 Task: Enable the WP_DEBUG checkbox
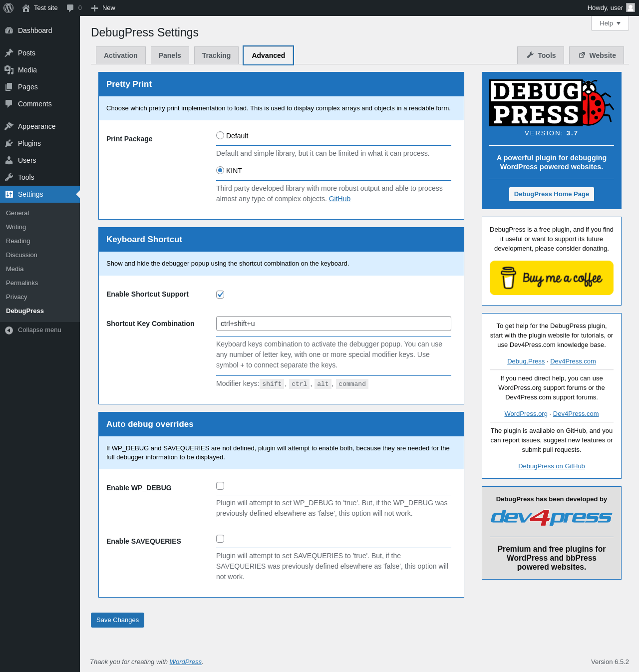[220, 486]
